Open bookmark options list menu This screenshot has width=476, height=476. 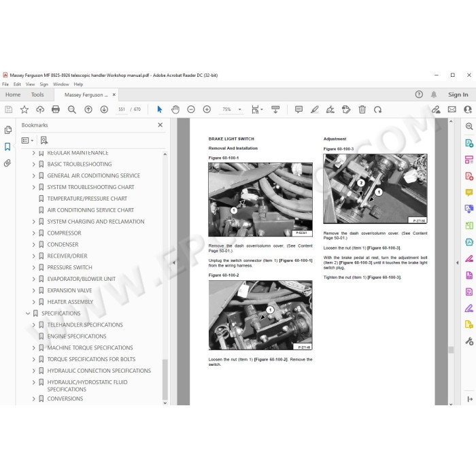[27, 140]
